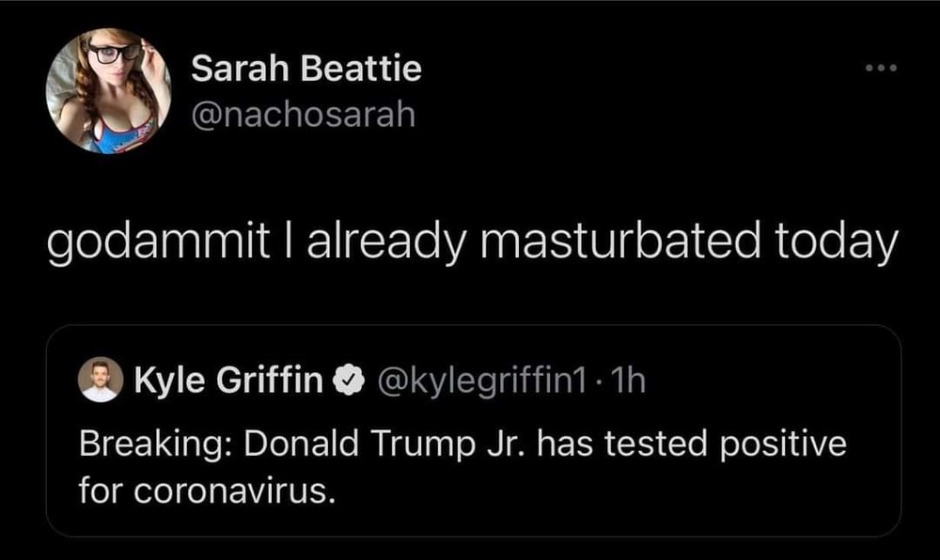Click the verified badge beside Kyle Griffin

point(347,380)
